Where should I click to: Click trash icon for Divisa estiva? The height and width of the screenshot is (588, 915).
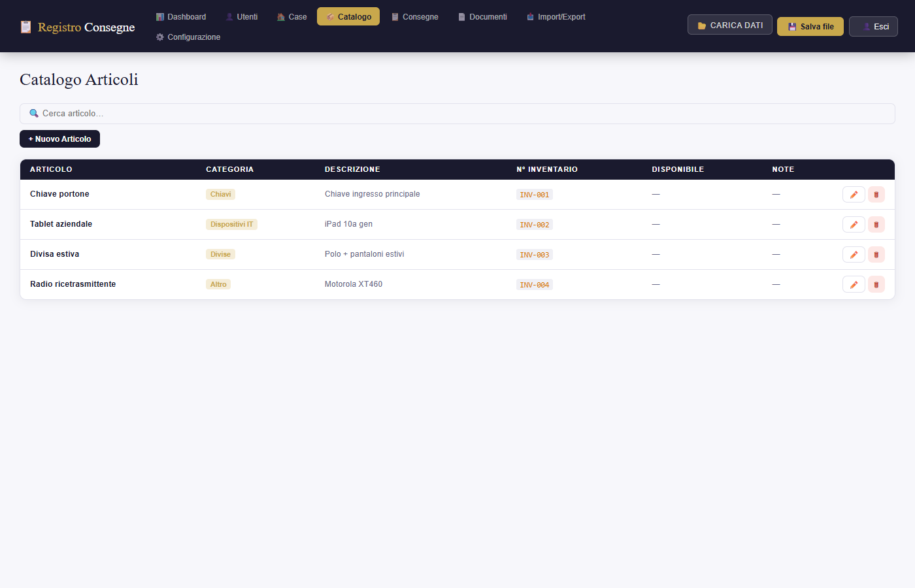(x=876, y=255)
